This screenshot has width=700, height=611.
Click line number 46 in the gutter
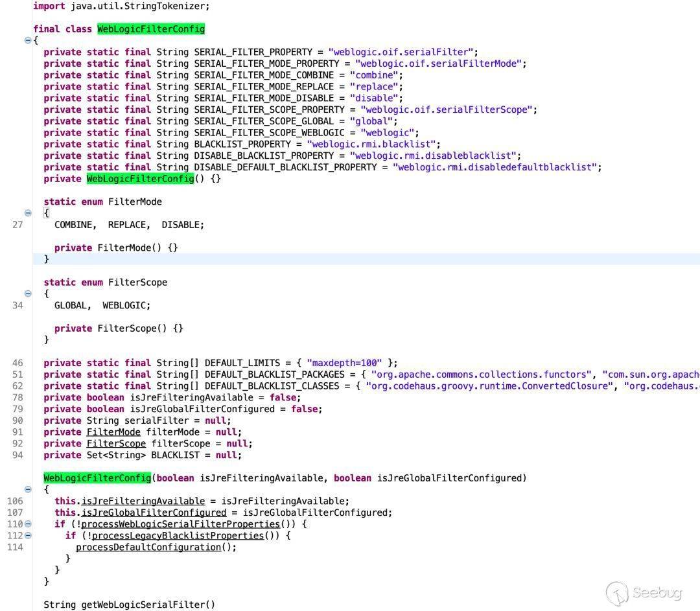(x=17, y=363)
